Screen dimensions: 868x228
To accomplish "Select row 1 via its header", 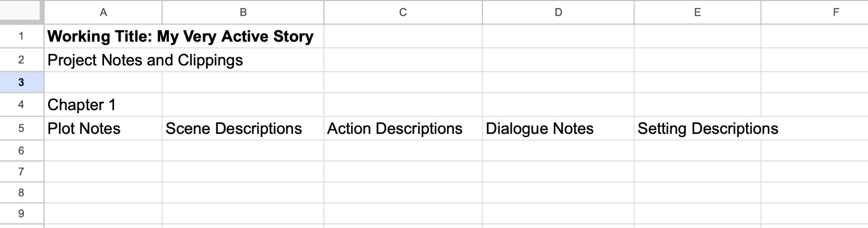I will (x=21, y=36).
